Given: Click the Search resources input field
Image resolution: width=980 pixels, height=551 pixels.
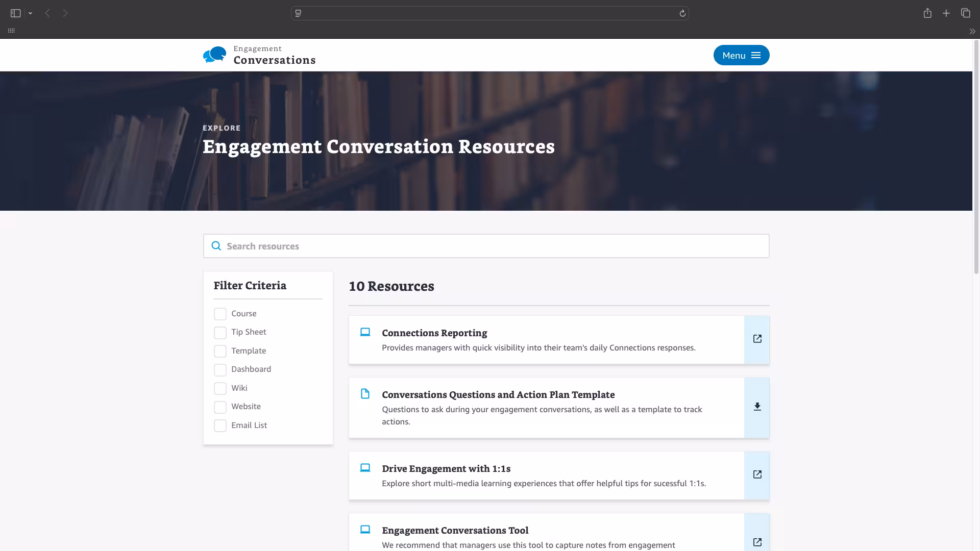Looking at the screenshot, I should click(x=486, y=246).
